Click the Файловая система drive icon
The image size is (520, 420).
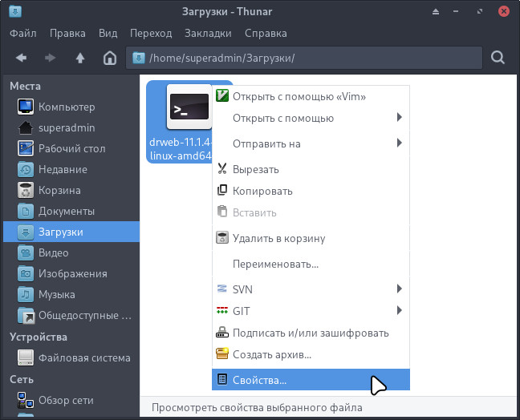pyautogui.click(x=26, y=357)
